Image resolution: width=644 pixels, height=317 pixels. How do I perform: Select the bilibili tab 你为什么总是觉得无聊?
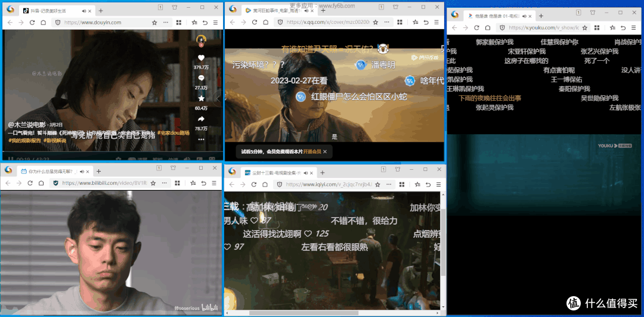tap(55, 171)
